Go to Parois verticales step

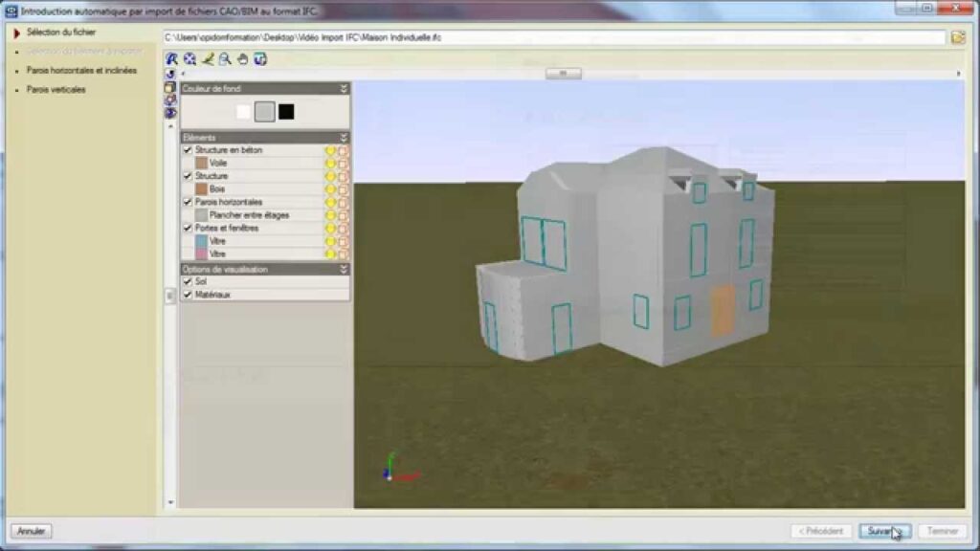(x=56, y=90)
